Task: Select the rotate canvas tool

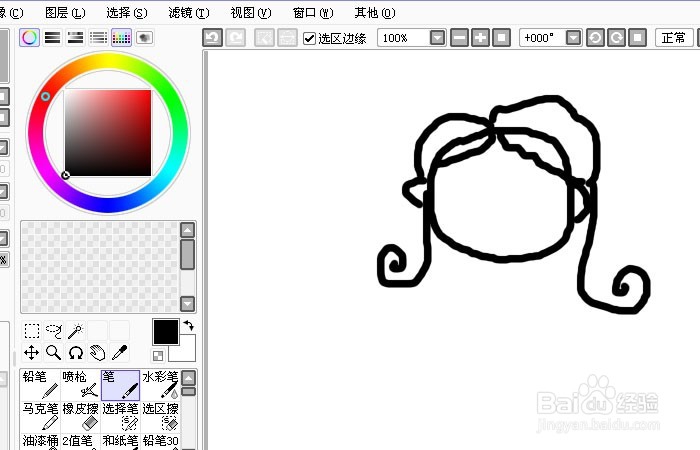Action: [x=75, y=353]
